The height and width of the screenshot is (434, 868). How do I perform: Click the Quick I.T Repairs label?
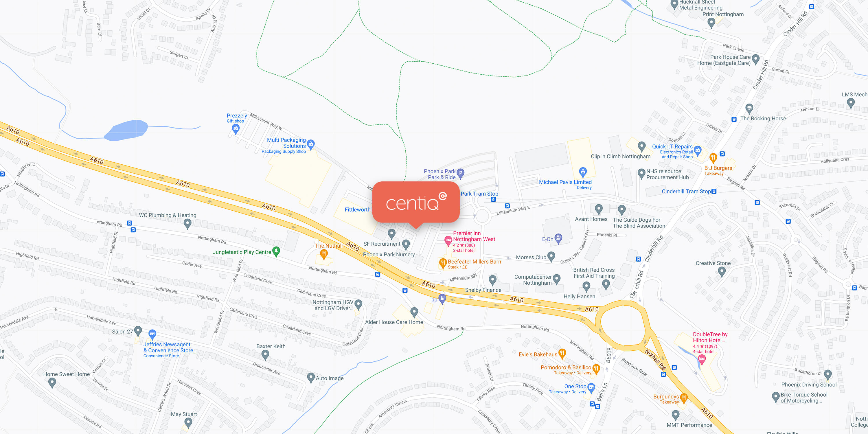pos(672,147)
